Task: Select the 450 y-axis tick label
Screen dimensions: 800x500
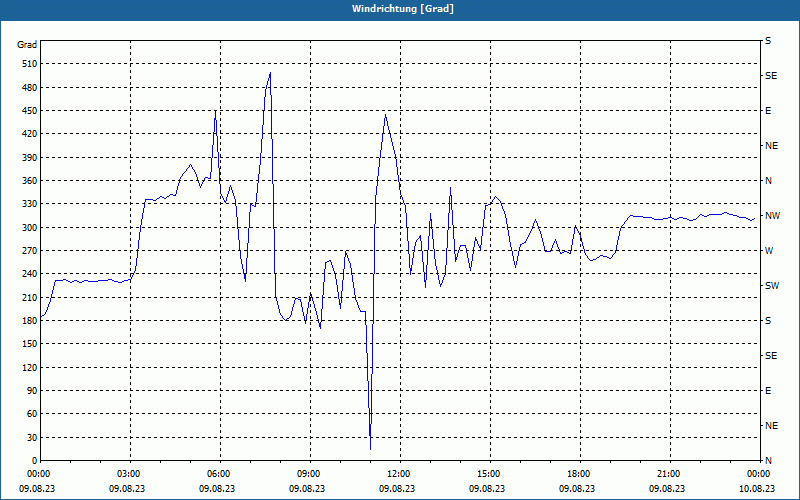Action: click(30, 111)
